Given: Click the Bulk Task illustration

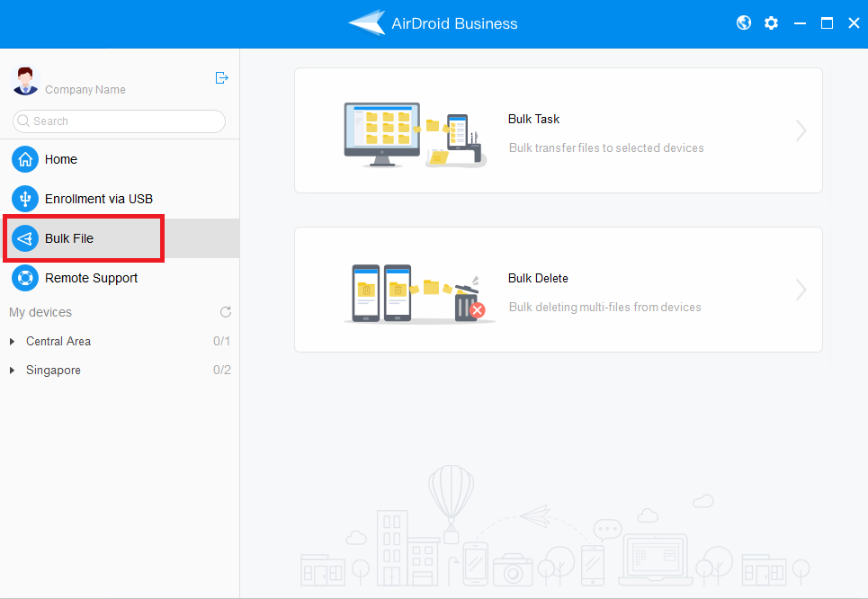Looking at the screenshot, I should pyautogui.click(x=416, y=135).
